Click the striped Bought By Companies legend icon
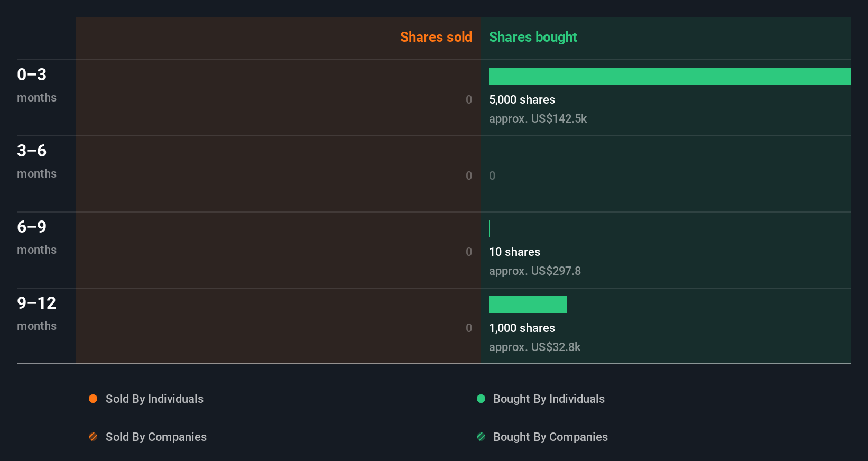The width and height of the screenshot is (868, 461). click(x=481, y=437)
